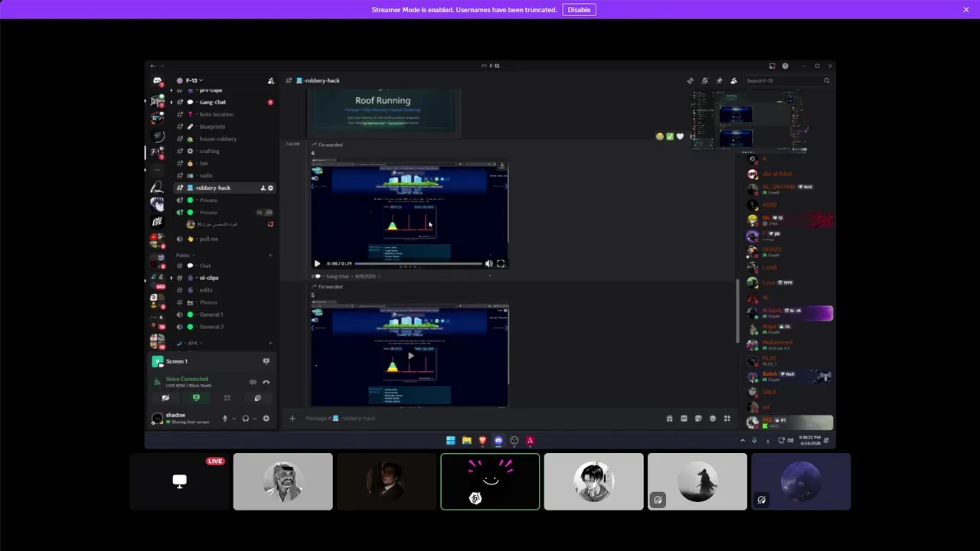Join the General 2 voice channel
Viewport: 980px width, 551px height.
[x=226, y=327]
